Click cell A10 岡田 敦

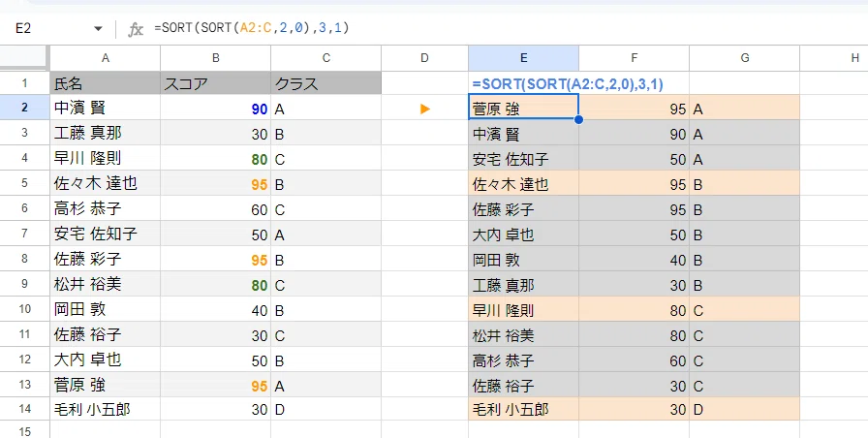point(106,309)
